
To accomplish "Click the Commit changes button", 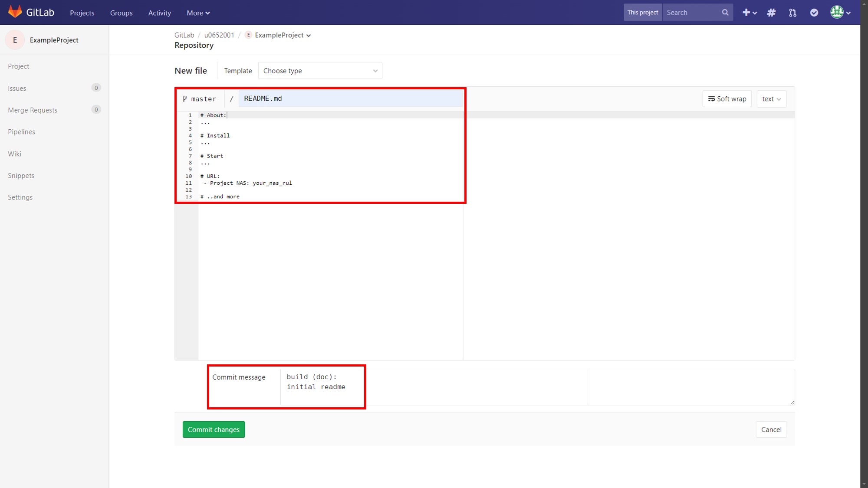I will pyautogui.click(x=214, y=429).
